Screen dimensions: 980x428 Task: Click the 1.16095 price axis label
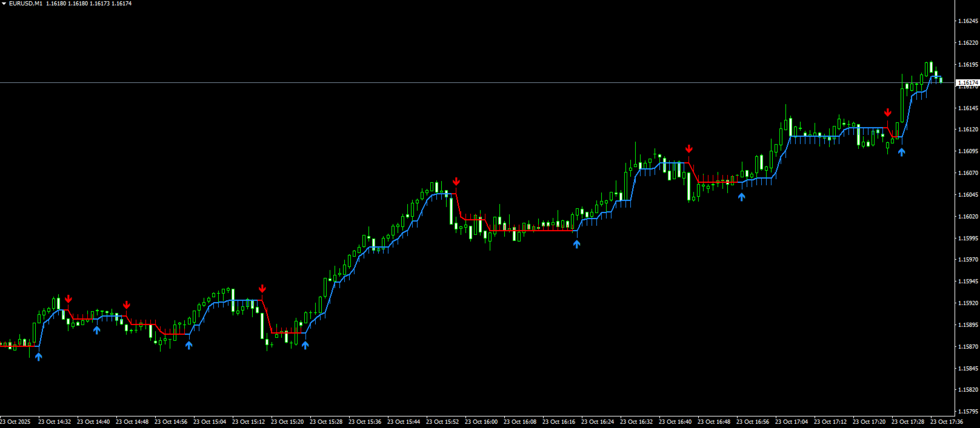[x=968, y=151]
